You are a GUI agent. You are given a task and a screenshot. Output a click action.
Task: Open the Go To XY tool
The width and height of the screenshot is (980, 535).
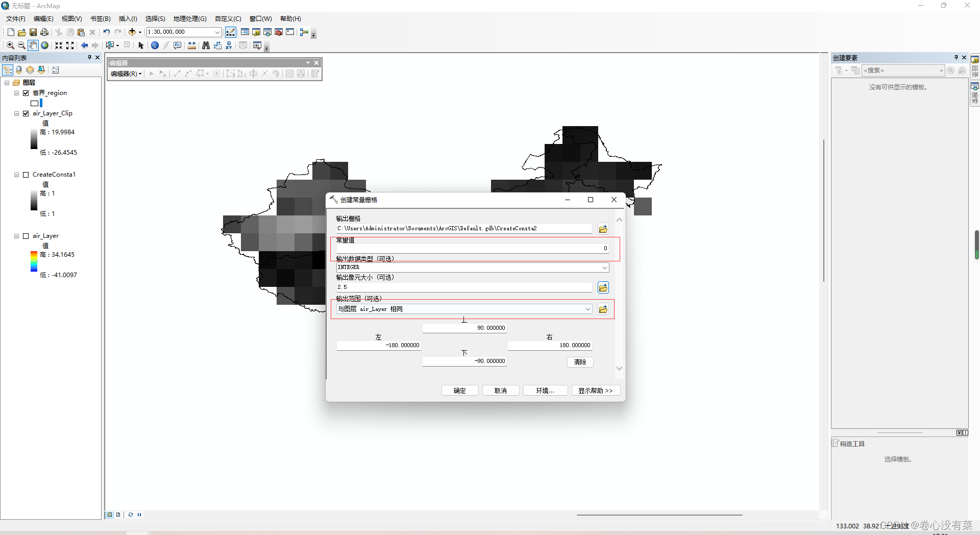click(x=229, y=45)
